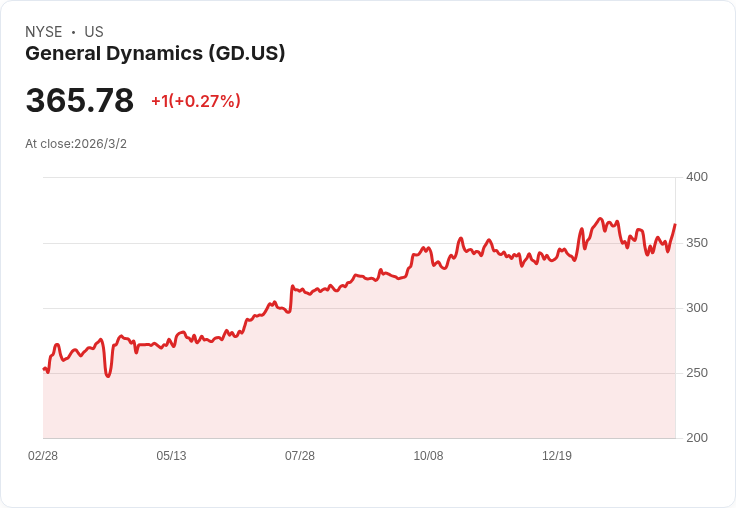Click the 200 price axis label
Image resolution: width=736 pixels, height=508 pixels.
(x=697, y=438)
